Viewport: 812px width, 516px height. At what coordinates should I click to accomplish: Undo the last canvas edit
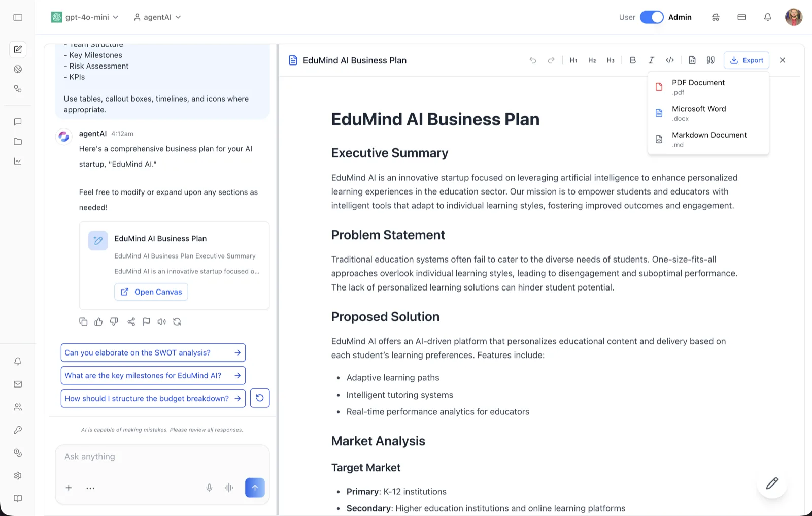(533, 60)
